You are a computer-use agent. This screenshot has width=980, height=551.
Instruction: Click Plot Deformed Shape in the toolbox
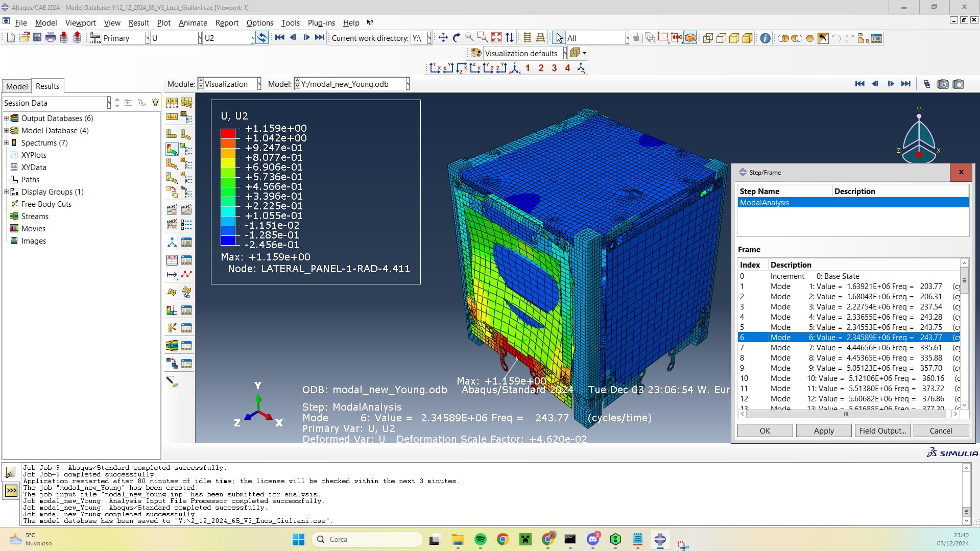coord(186,134)
